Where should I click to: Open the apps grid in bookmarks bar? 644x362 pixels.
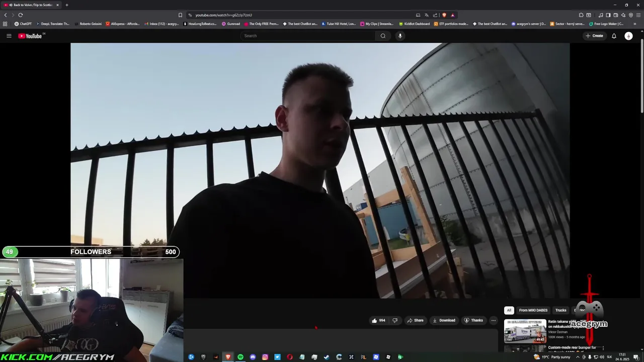[5, 24]
